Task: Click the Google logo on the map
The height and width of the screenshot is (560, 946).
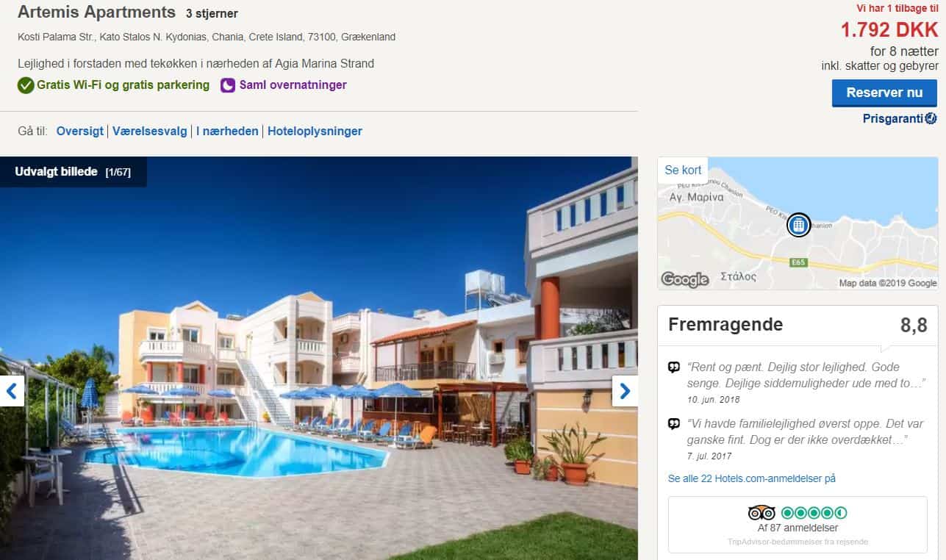Action: (x=685, y=279)
